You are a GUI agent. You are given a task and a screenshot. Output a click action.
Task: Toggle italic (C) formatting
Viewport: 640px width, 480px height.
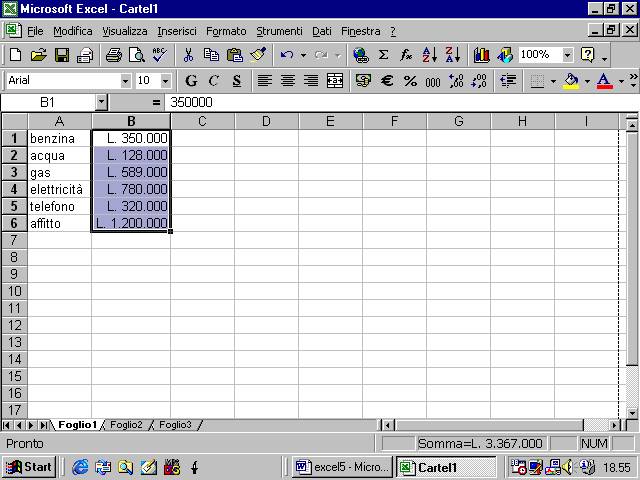pyautogui.click(x=213, y=80)
